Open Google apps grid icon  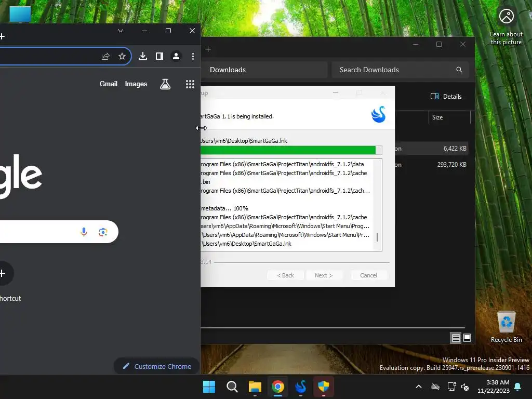[x=190, y=84]
